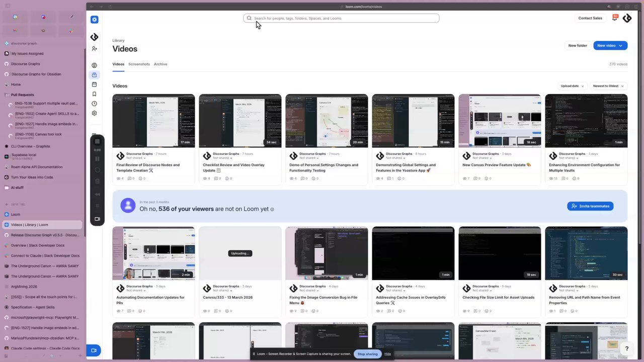Expand 'Not shared' on New Canvas Preview video
Image resolution: width=644 pixels, height=362 pixels.
coord(483,158)
